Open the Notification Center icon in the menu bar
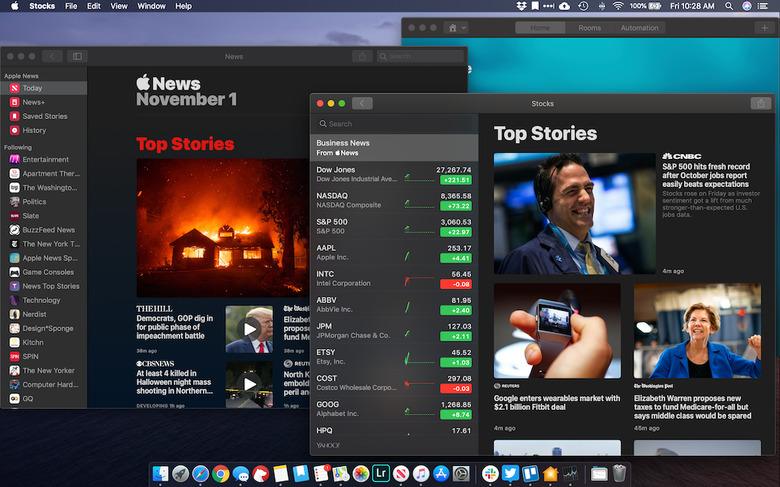The height and width of the screenshot is (487, 780). [763, 6]
